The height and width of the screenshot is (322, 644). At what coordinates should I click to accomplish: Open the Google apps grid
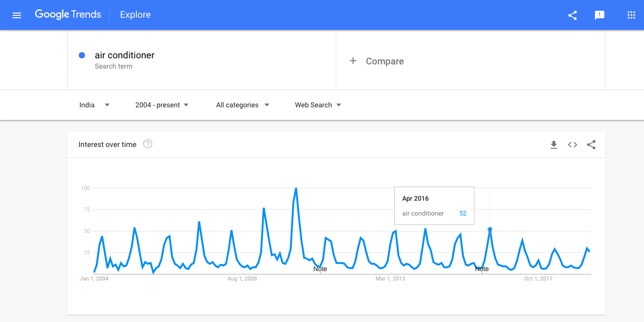pyautogui.click(x=631, y=15)
